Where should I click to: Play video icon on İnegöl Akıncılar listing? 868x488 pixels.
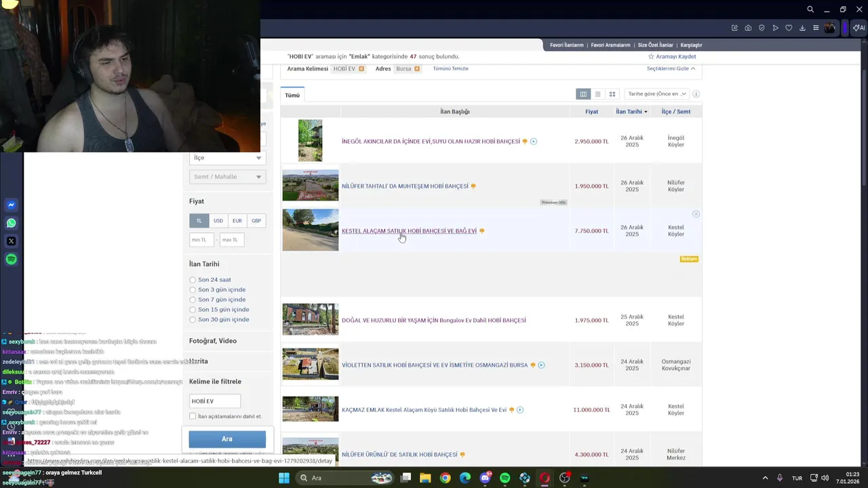534,142
